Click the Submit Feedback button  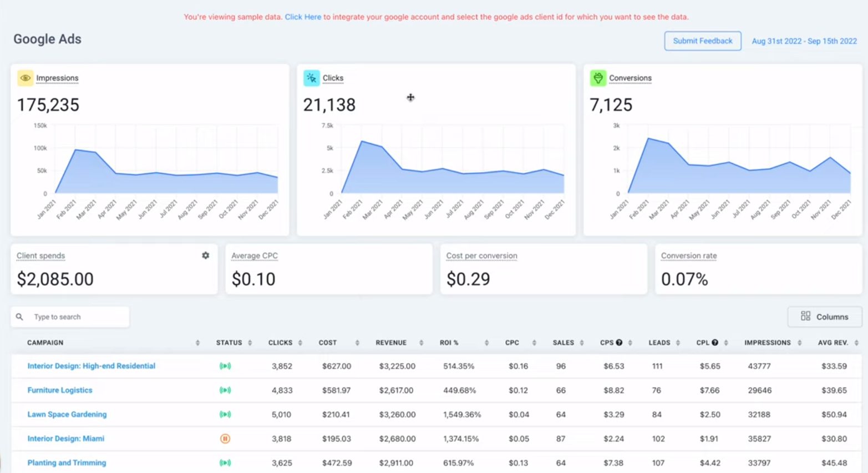tap(702, 41)
